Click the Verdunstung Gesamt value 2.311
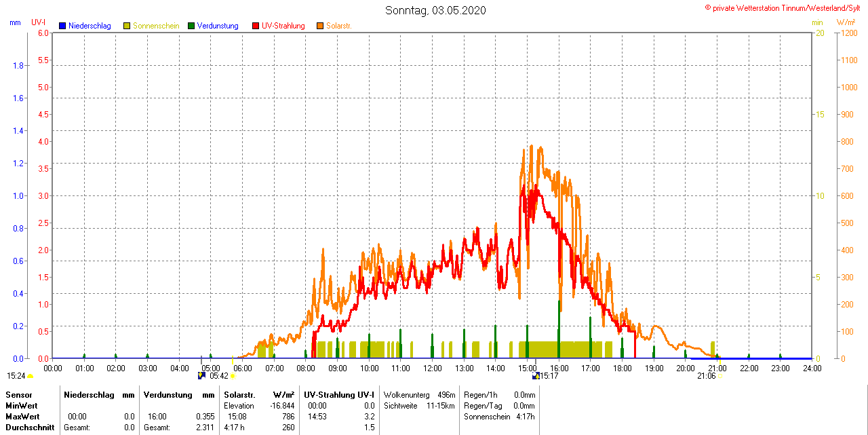 (x=205, y=428)
